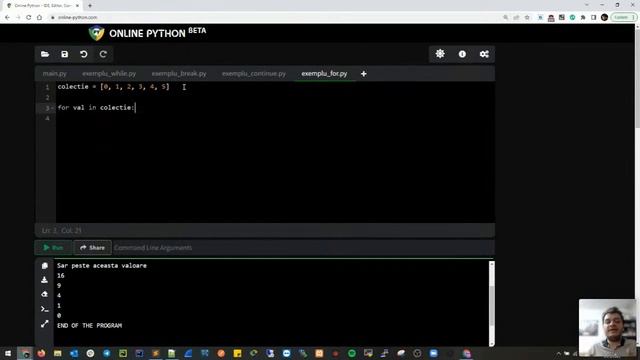
Task: Open the Chrome profile avatar
Action: [604, 17]
